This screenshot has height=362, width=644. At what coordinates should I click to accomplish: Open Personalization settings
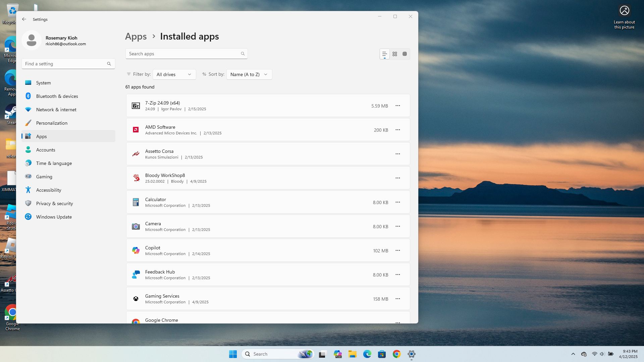[x=68, y=123]
